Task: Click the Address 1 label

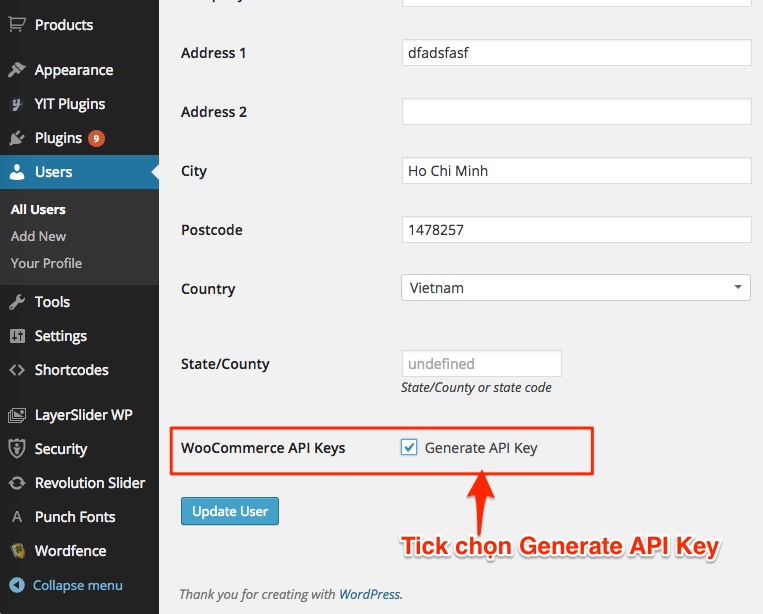Action: click(x=213, y=53)
